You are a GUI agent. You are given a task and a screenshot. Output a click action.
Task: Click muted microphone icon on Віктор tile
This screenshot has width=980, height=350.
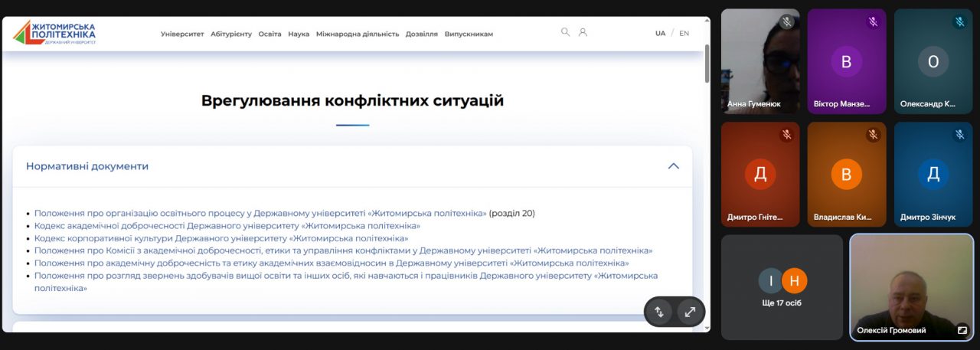click(x=873, y=22)
